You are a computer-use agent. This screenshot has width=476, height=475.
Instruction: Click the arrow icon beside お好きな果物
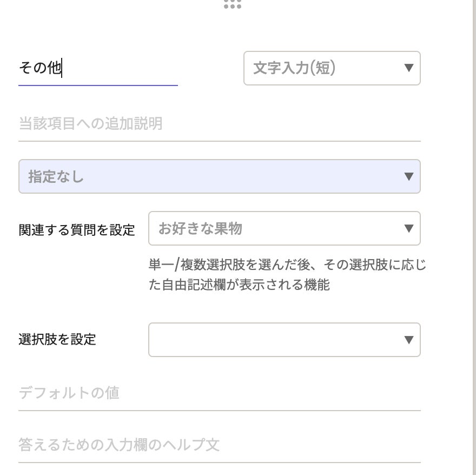tap(409, 228)
